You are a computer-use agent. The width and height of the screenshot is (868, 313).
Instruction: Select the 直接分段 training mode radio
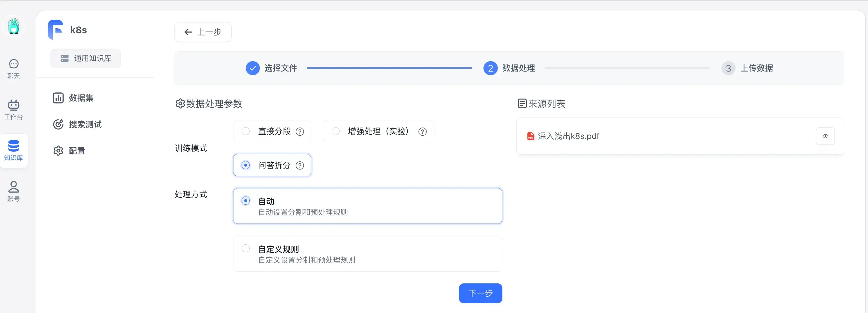pos(245,131)
